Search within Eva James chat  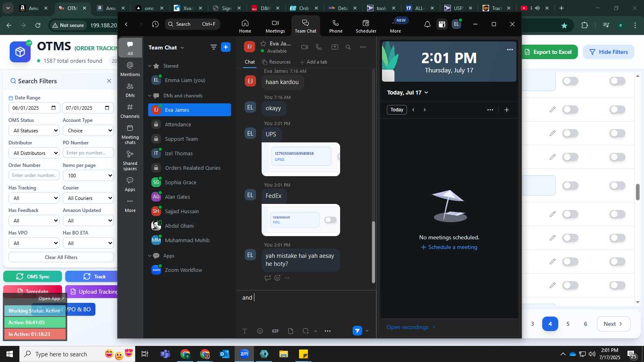(x=348, y=47)
